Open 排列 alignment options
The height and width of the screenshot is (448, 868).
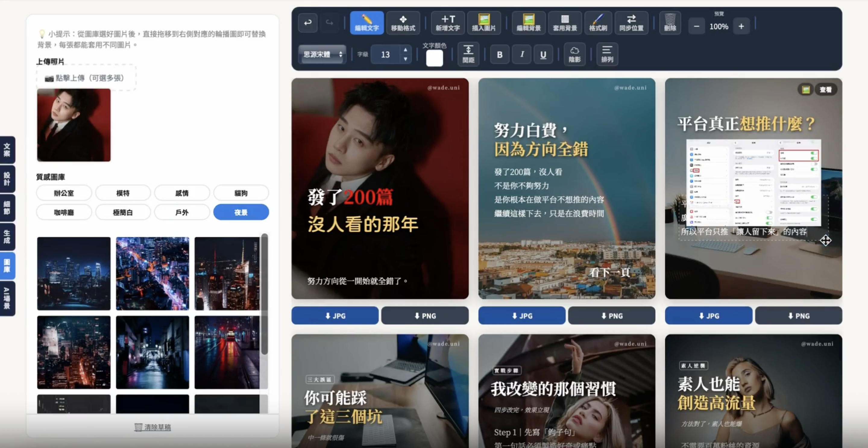tap(607, 54)
